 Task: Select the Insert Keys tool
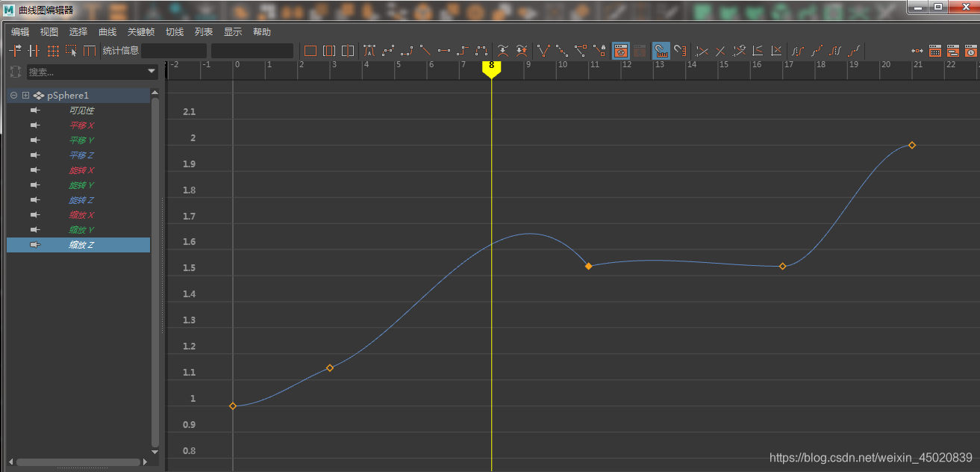34,51
